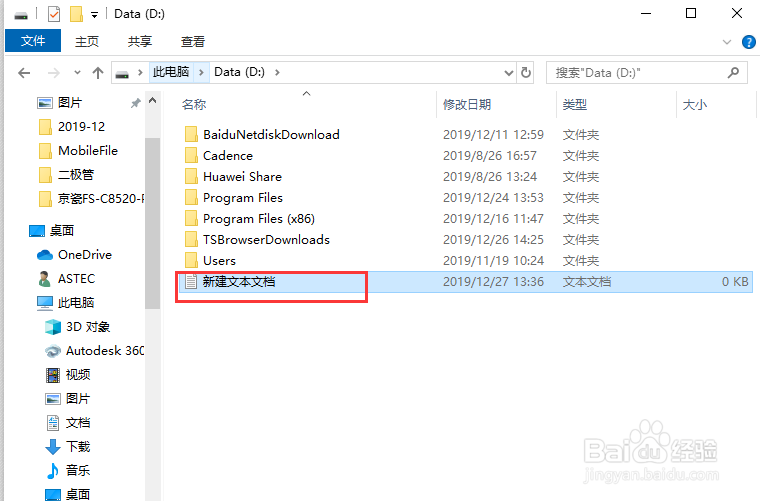Click the Back navigation arrow

[x=24, y=73]
